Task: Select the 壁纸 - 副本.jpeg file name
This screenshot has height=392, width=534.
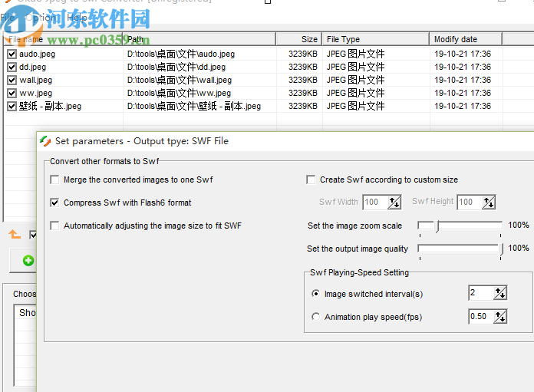Action: 51,107
